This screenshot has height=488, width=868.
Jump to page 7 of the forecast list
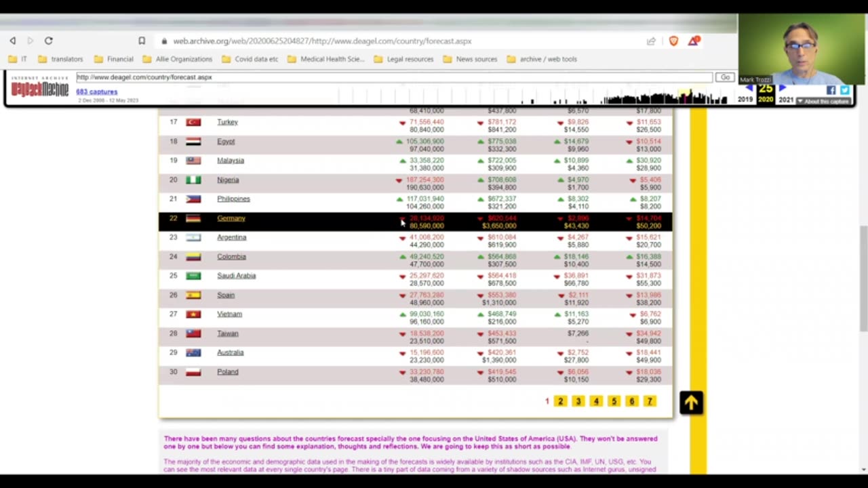(x=649, y=401)
